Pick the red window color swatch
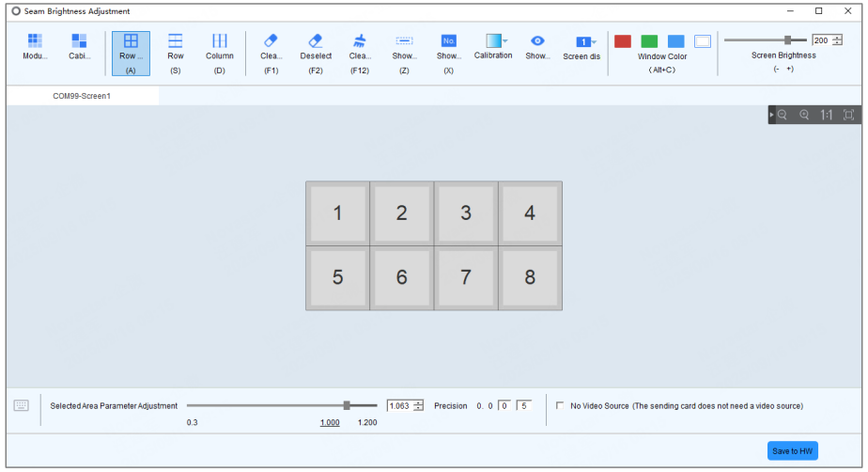 623,41
